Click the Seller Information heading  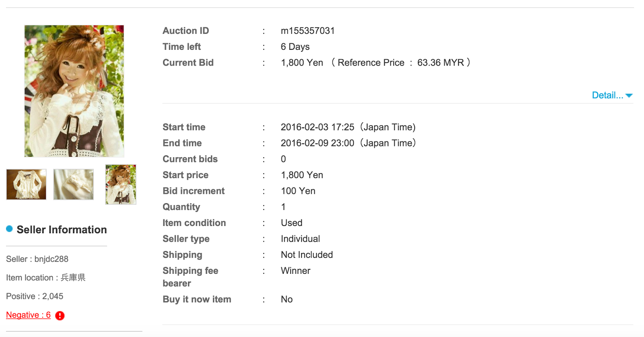pos(62,230)
